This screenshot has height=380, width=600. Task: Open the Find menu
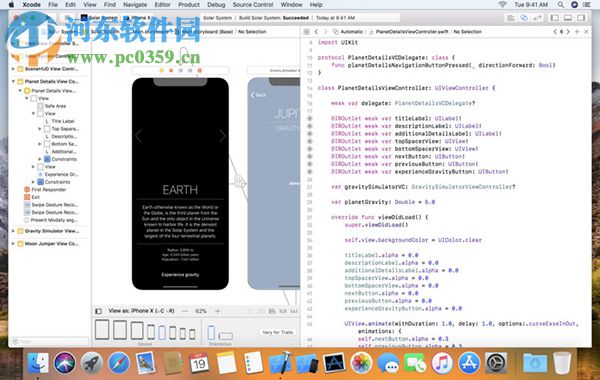click(x=110, y=5)
